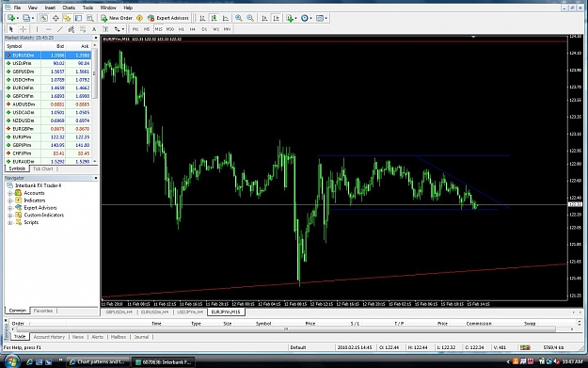
Task: Select the Crosshair tool
Action: pos(23,29)
